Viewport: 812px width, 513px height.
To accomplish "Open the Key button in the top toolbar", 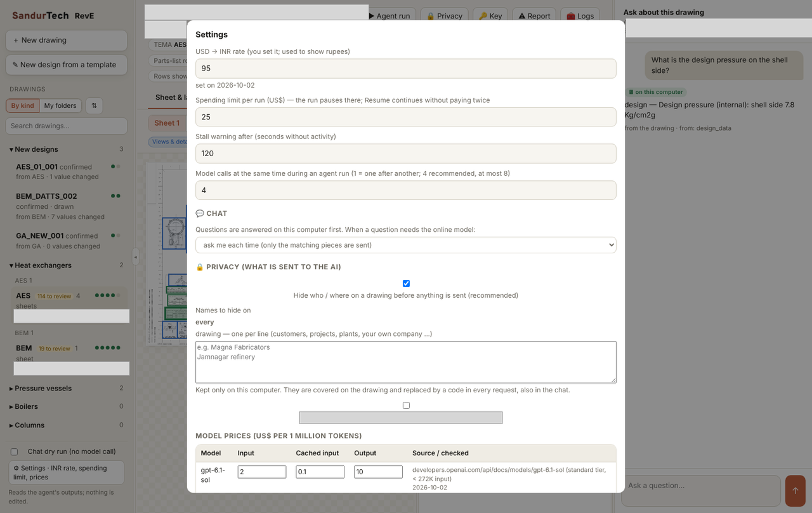I will coord(490,16).
